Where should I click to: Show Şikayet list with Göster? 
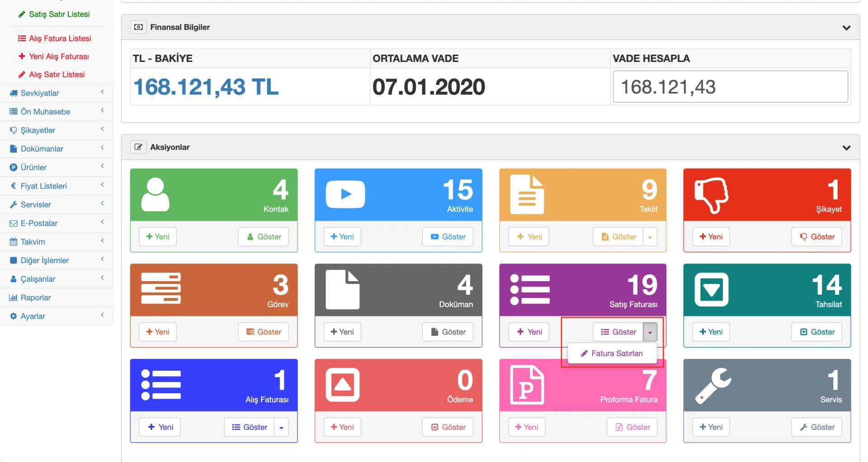(x=816, y=237)
